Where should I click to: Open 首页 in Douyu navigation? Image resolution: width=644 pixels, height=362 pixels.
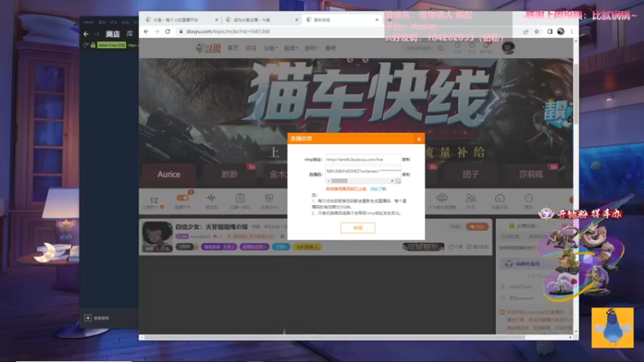pyautogui.click(x=233, y=48)
